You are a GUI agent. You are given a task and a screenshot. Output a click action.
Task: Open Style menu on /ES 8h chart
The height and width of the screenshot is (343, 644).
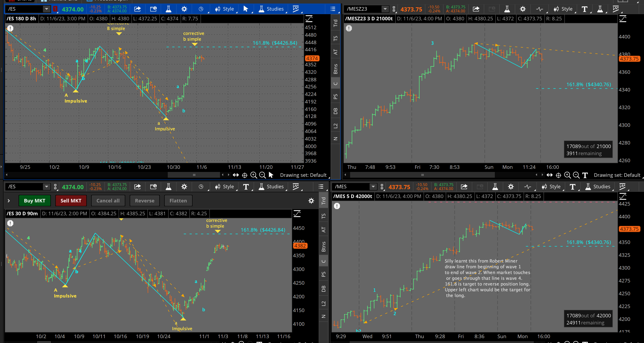(x=224, y=9)
